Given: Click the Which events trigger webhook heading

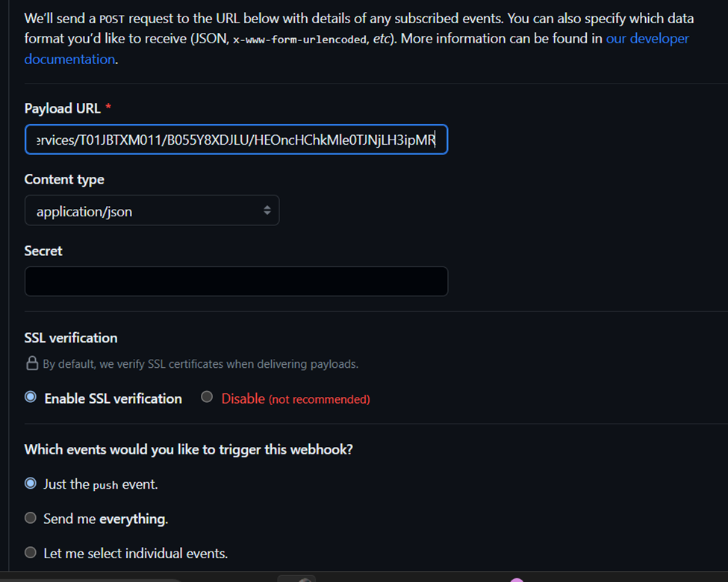Looking at the screenshot, I should pos(188,450).
